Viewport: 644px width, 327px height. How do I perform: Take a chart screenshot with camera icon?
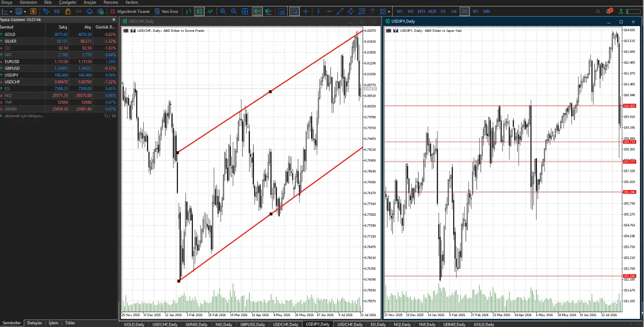282,11
